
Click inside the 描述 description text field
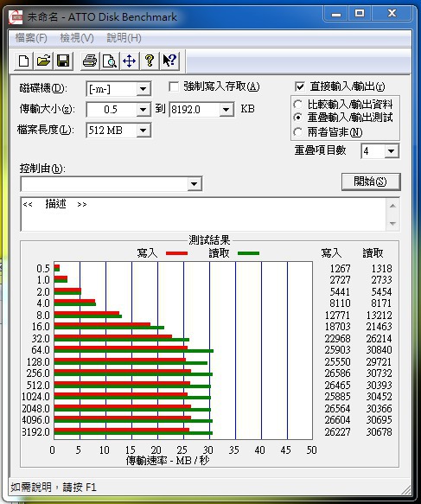204,214
